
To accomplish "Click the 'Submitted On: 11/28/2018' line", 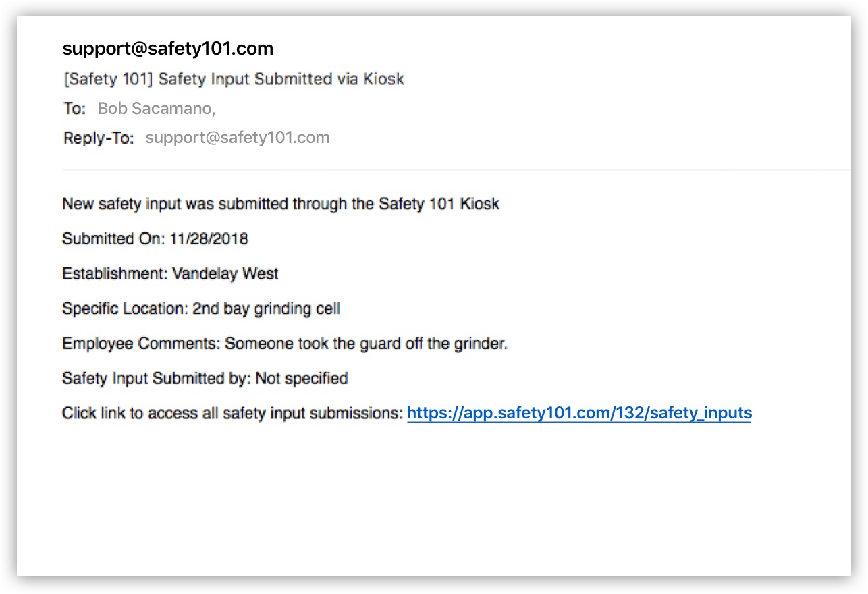I will [x=155, y=238].
